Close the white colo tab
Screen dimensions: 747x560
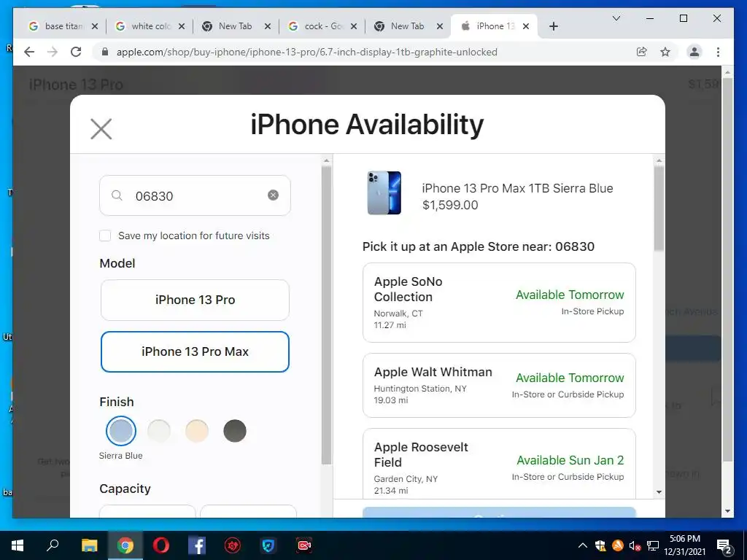182,27
